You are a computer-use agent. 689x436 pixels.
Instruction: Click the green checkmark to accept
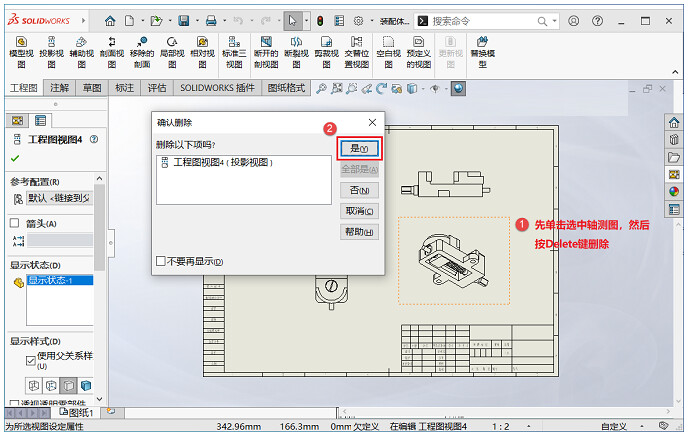pos(15,158)
